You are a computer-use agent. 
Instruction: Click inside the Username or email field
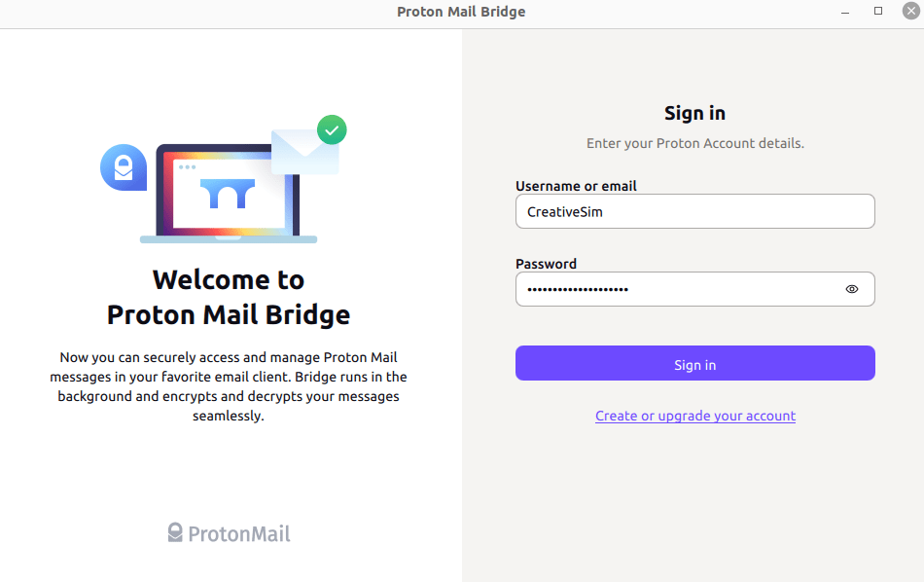click(694, 211)
